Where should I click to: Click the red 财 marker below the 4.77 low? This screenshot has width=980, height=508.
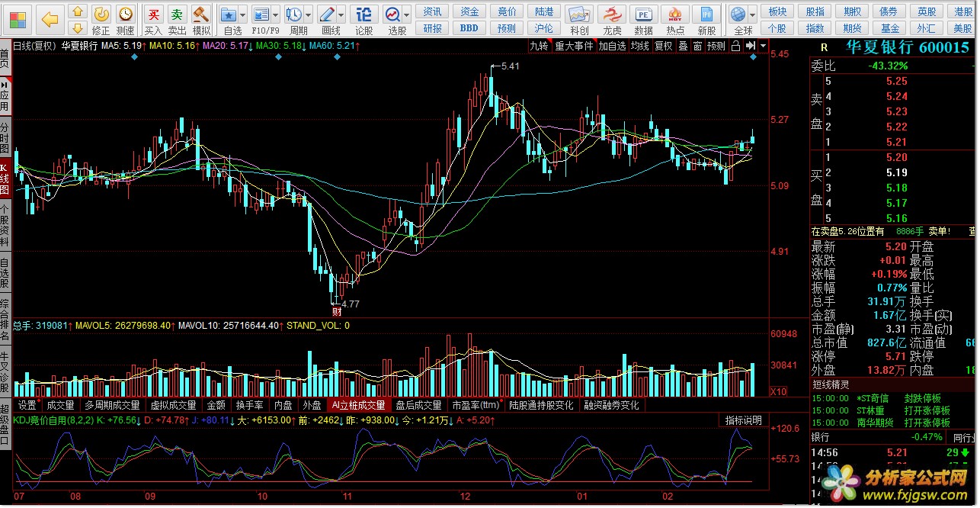(336, 310)
